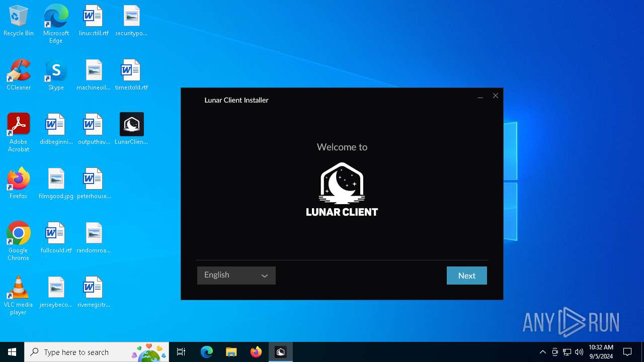Open Microsoft Edge from taskbar

(207, 352)
